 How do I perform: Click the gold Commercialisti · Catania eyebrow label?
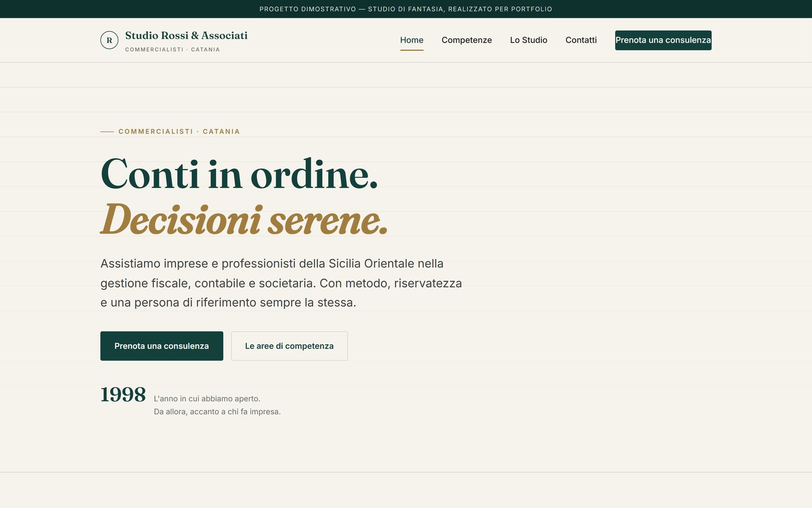179,132
